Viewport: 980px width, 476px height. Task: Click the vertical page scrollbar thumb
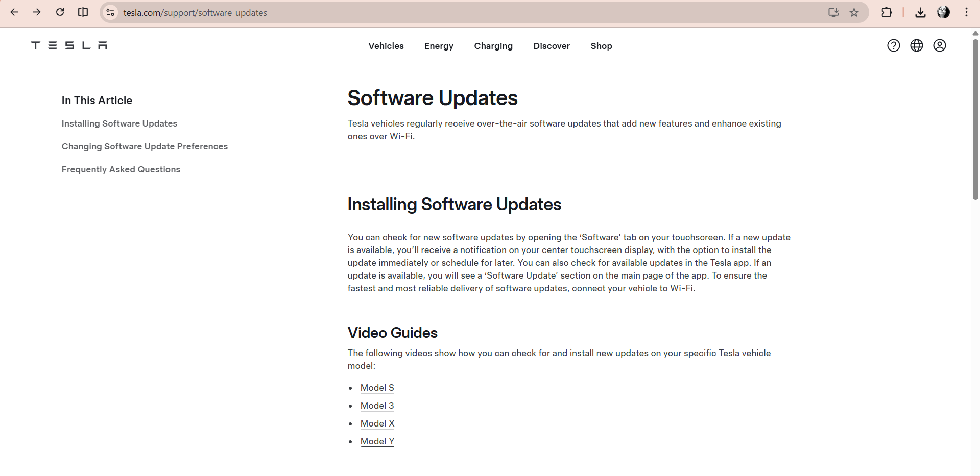975,120
